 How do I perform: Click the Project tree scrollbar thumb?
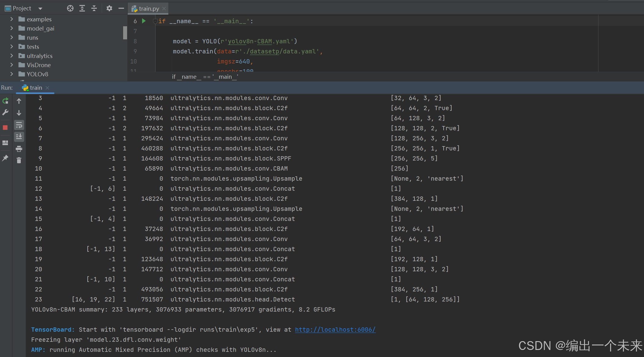pos(125,33)
